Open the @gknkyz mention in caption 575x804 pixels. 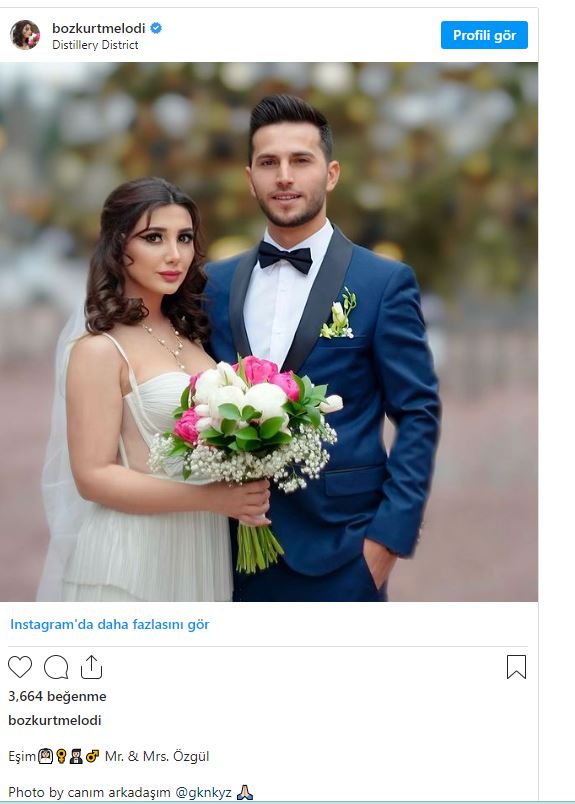204,792
